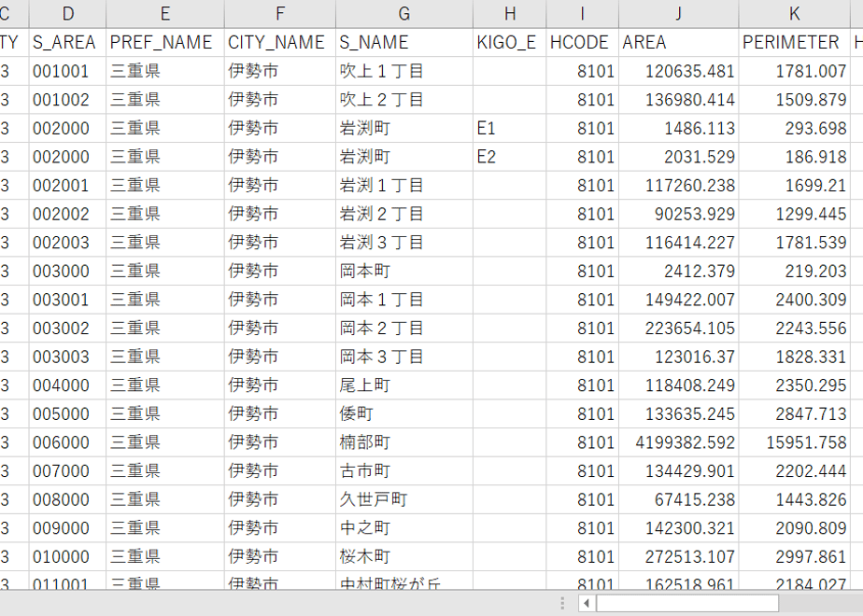Click the HCODE header cell
Viewport: 863px width, 616px height.
click(x=582, y=42)
